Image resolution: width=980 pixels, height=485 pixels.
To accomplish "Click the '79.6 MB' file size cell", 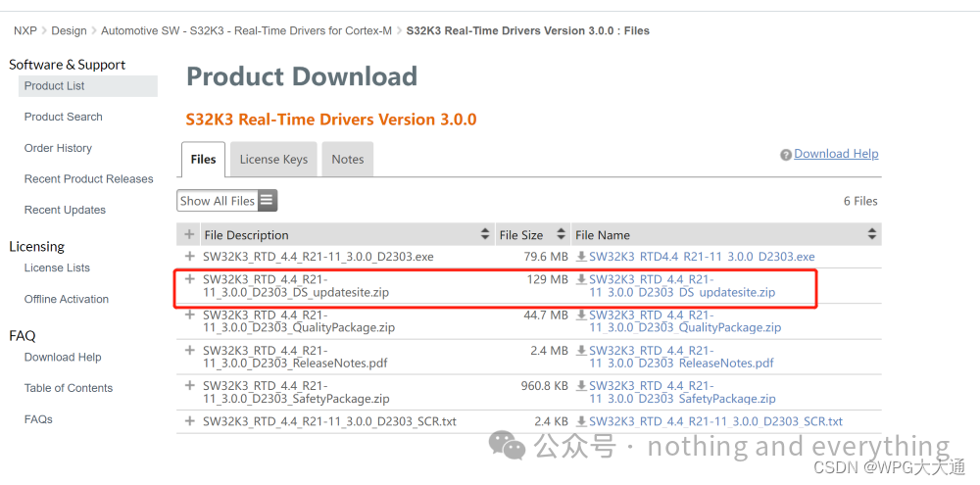I will click(546, 257).
